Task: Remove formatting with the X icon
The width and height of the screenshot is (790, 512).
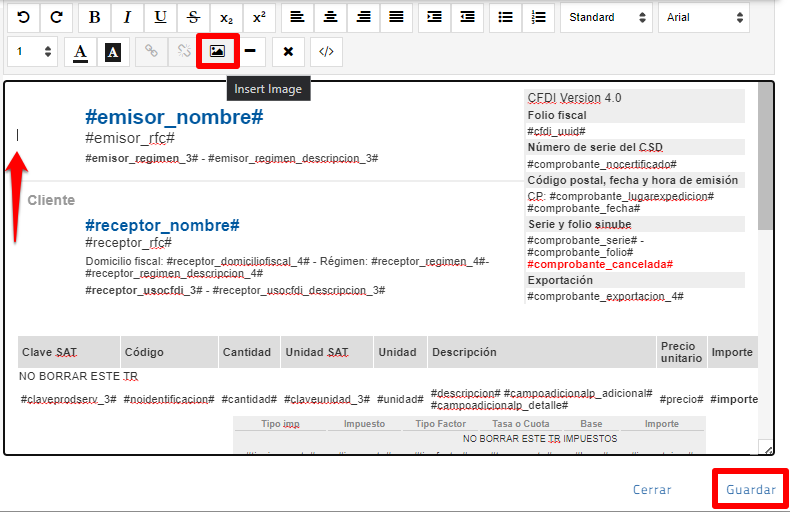Action: (288, 51)
